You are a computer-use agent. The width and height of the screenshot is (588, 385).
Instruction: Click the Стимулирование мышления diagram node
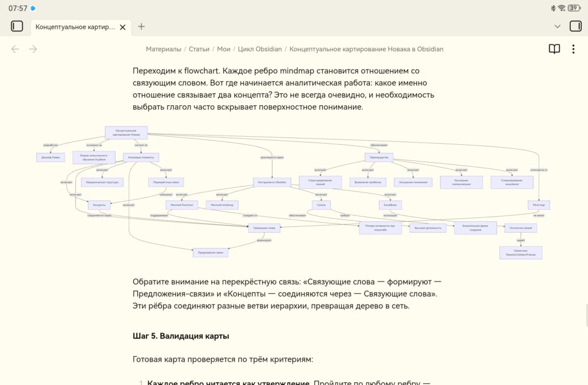click(x=512, y=182)
